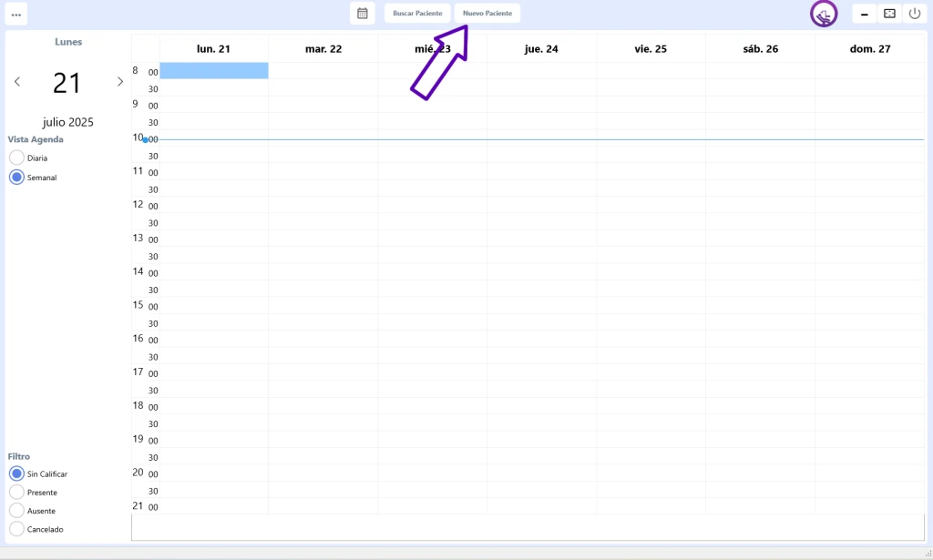Select the Sin Calificar filter
Screen dimensions: 933x560
pos(16,473)
